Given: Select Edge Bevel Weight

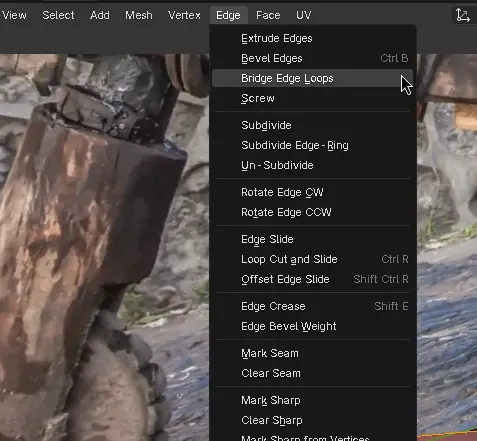Looking at the screenshot, I should click(312, 326).
